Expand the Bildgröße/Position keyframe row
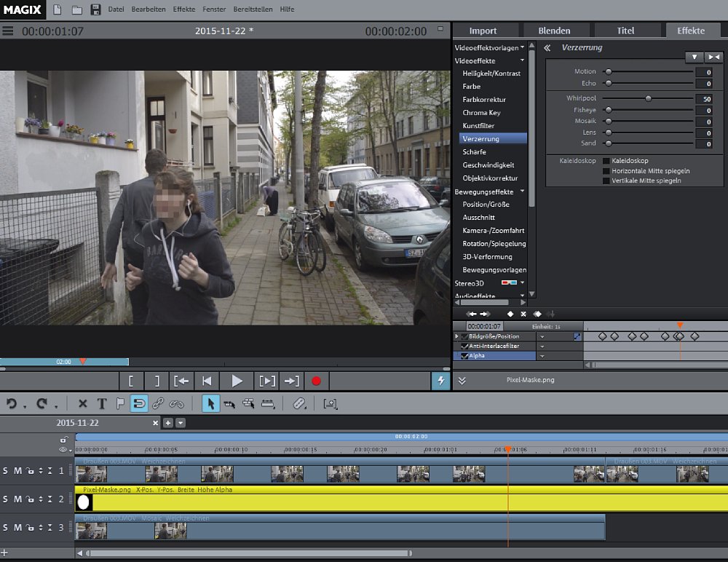 [457, 336]
